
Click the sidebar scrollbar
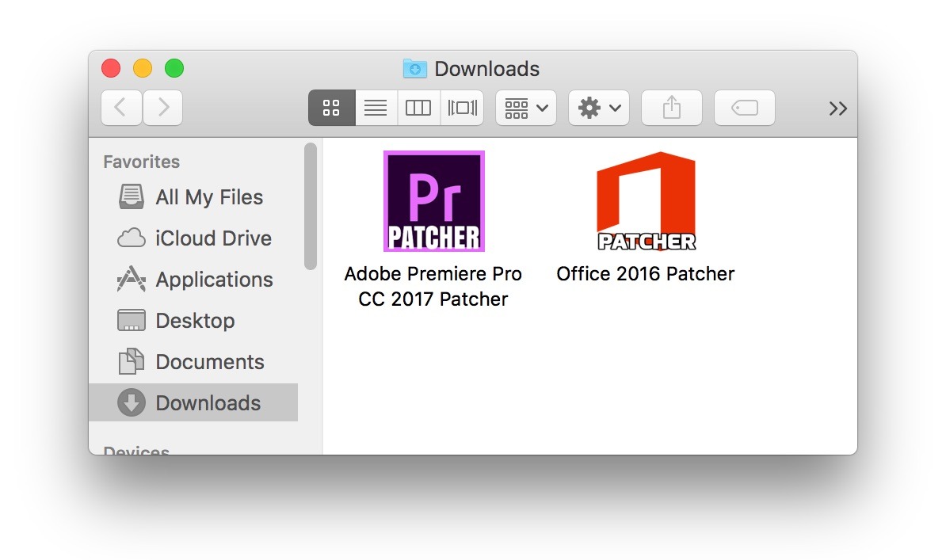pos(311,207)
